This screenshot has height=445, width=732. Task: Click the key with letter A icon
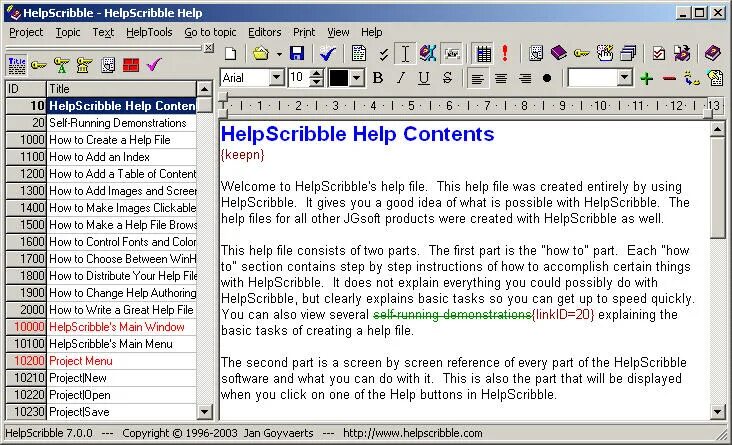[x=61, y=65]
